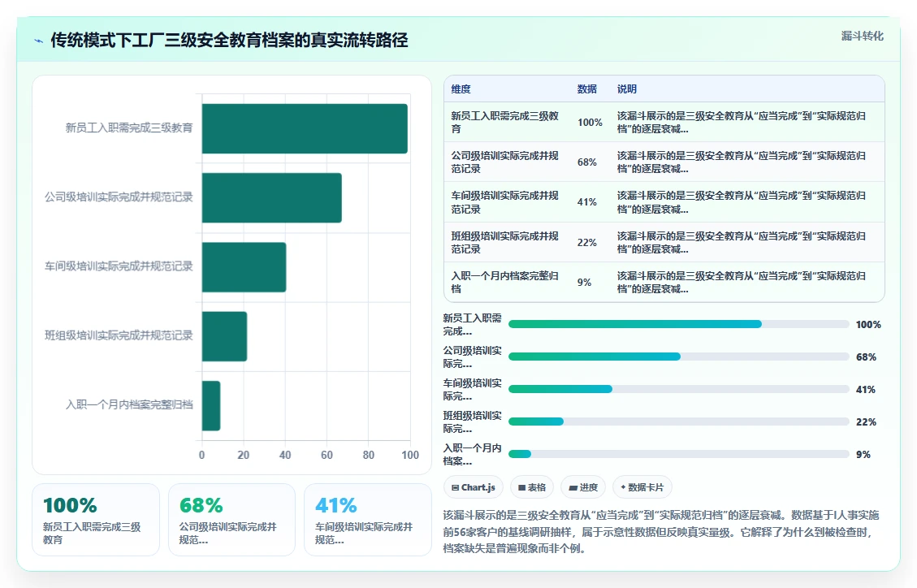Click x-axis tick label 0
Screen dimensions: 917x588
(x=201, y=455)
